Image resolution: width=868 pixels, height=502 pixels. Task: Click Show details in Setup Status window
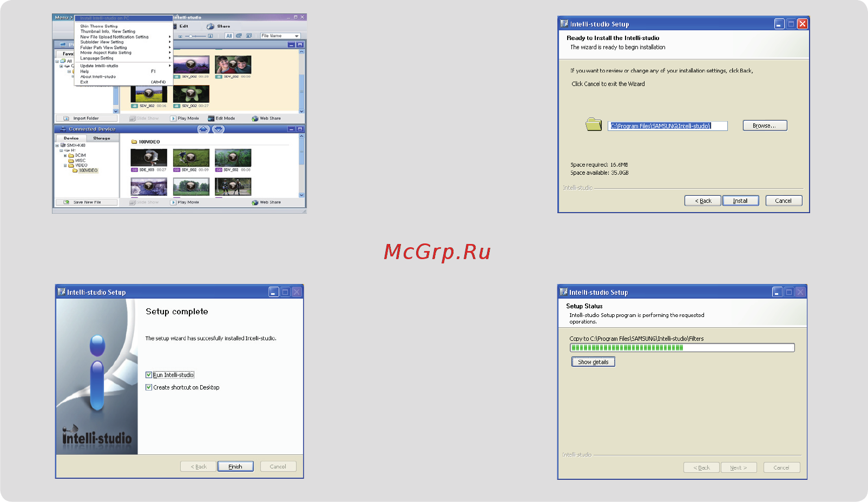click(x=593, y=362)
